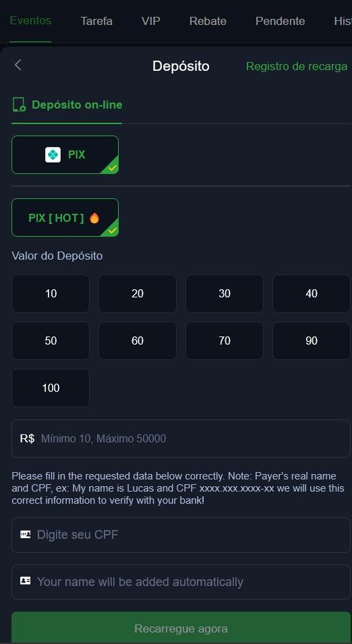Choose the 50 deposit amount

[51, 341]
